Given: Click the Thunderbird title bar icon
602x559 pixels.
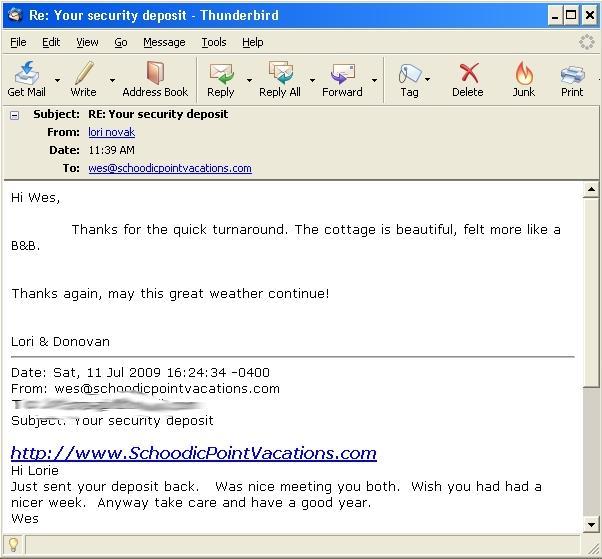Looking at the screenshot, I should pos(15,15).
